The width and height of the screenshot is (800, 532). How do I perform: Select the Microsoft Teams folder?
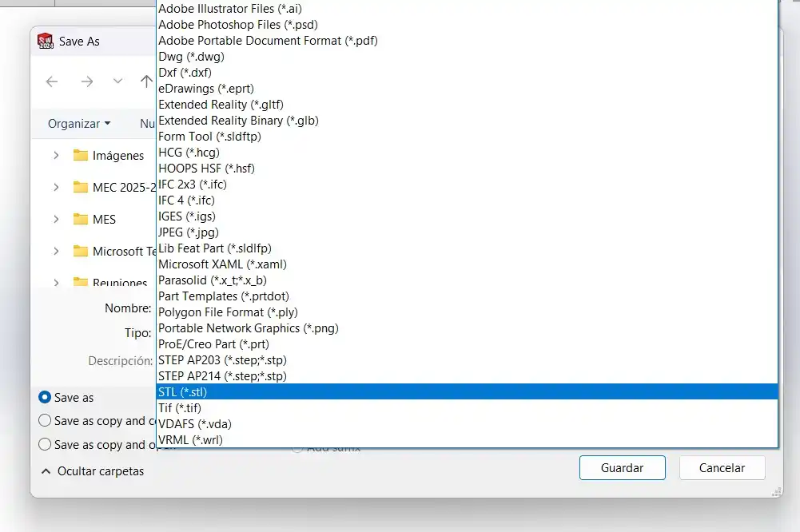point(114,251)
